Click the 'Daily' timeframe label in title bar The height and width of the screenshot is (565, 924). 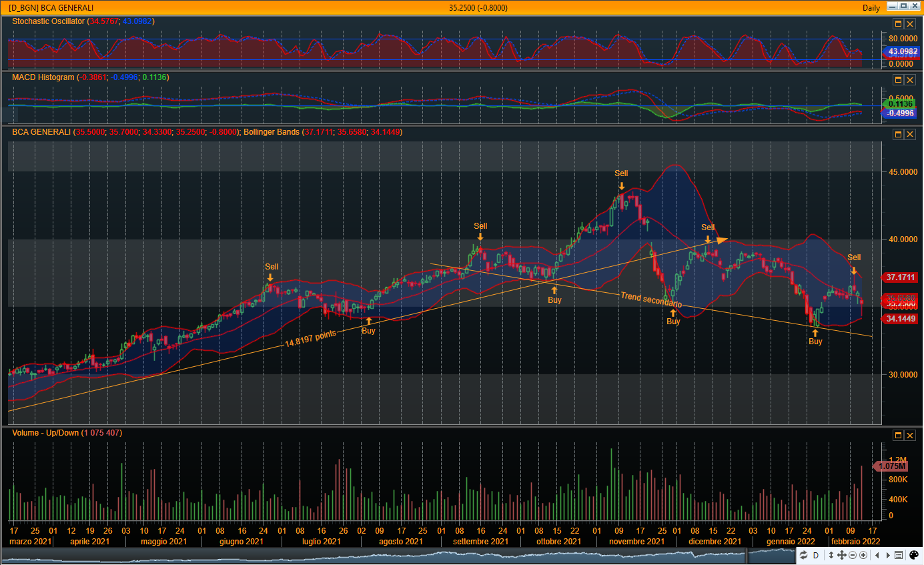click(871, 7)
